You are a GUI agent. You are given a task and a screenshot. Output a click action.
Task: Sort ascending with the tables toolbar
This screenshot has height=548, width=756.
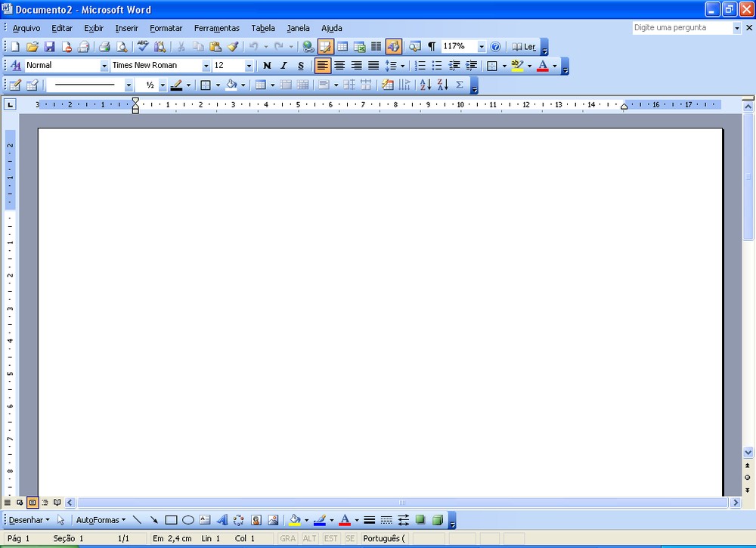click(x=425, y=84)
